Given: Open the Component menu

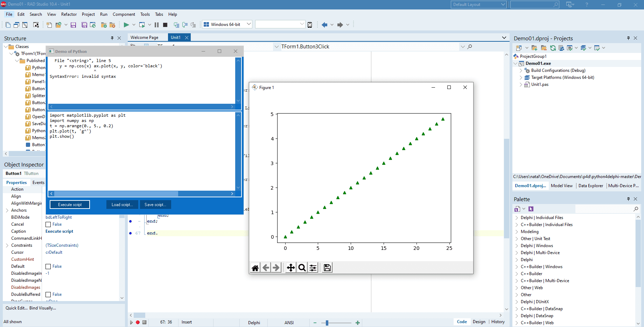Looking at the screenshot, I should pyautogui.click(x=124, y=14).
